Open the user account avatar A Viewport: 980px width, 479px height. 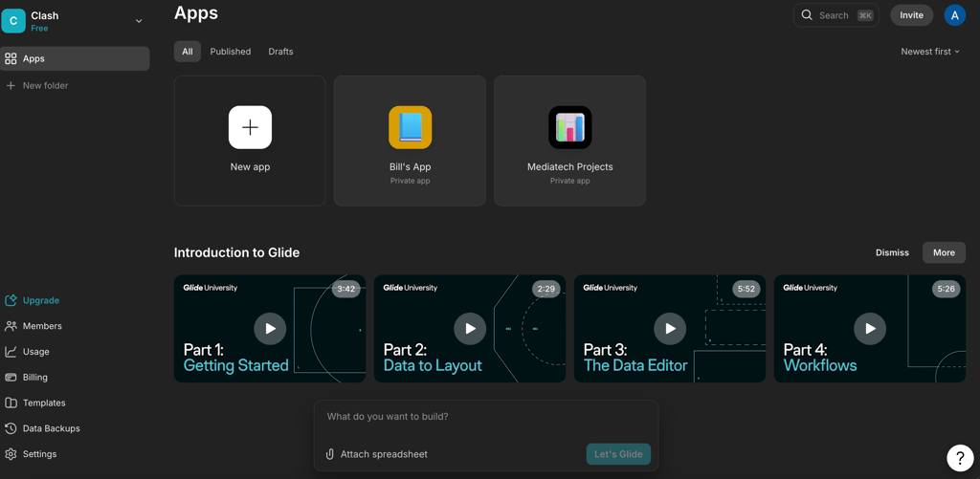pyautogui.click(x=954, y=15)
